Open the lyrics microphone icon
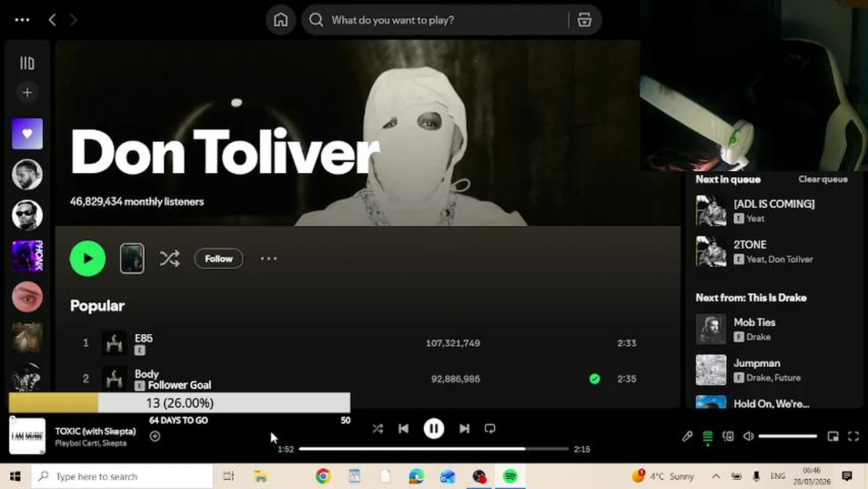The height and width of the screenshot is (489, 868). pos(687,437)
